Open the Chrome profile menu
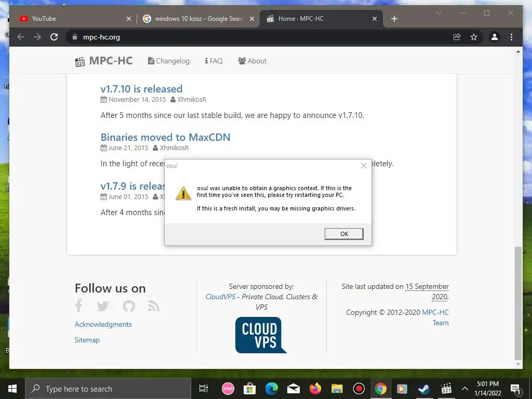Viewport: 532px width, 399px height. click(495, 37)
